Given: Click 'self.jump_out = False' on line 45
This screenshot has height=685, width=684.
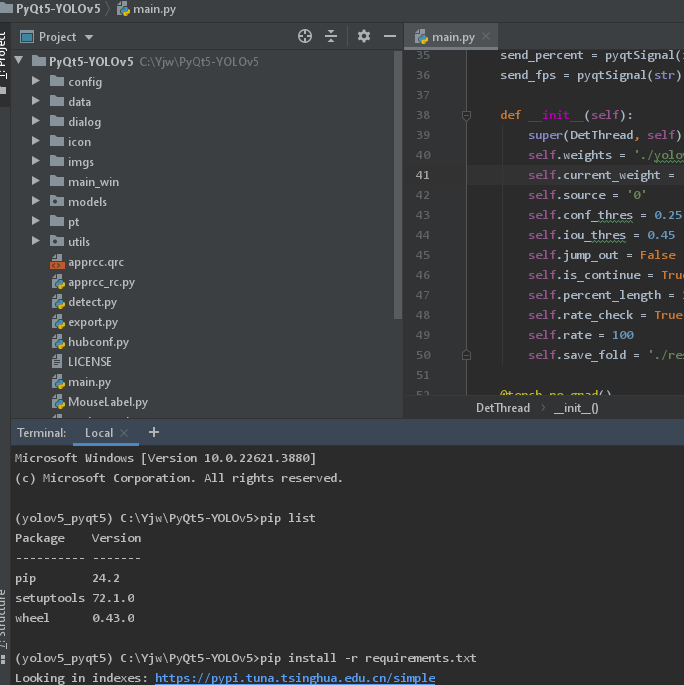Looking at the screenshot, I should coord(602,255).
